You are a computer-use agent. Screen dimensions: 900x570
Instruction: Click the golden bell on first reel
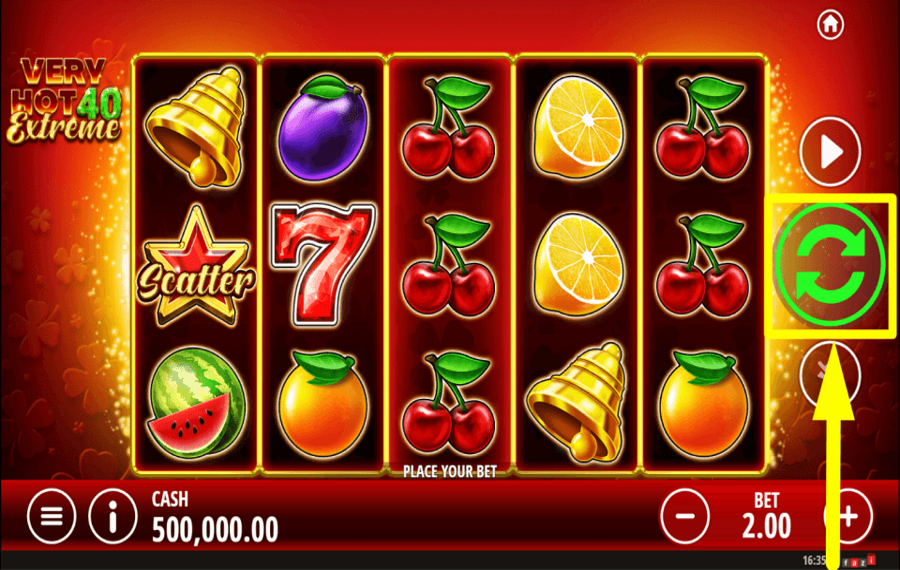coord(196,126)
